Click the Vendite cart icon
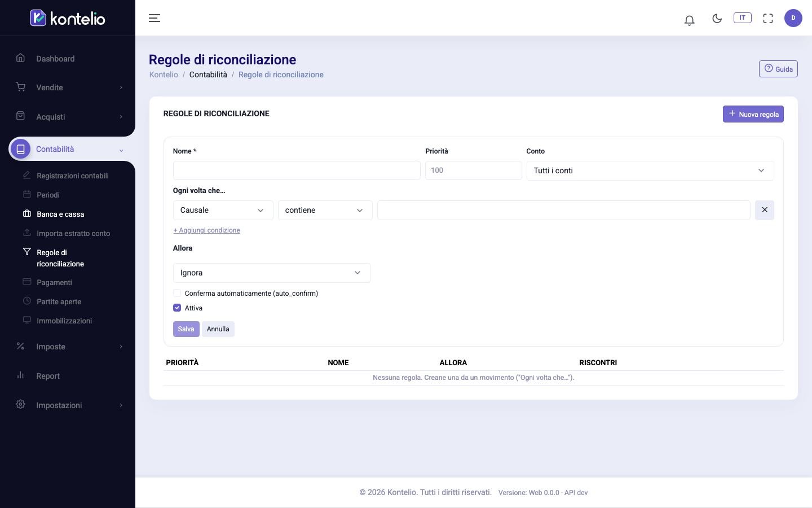 [21, 87]
